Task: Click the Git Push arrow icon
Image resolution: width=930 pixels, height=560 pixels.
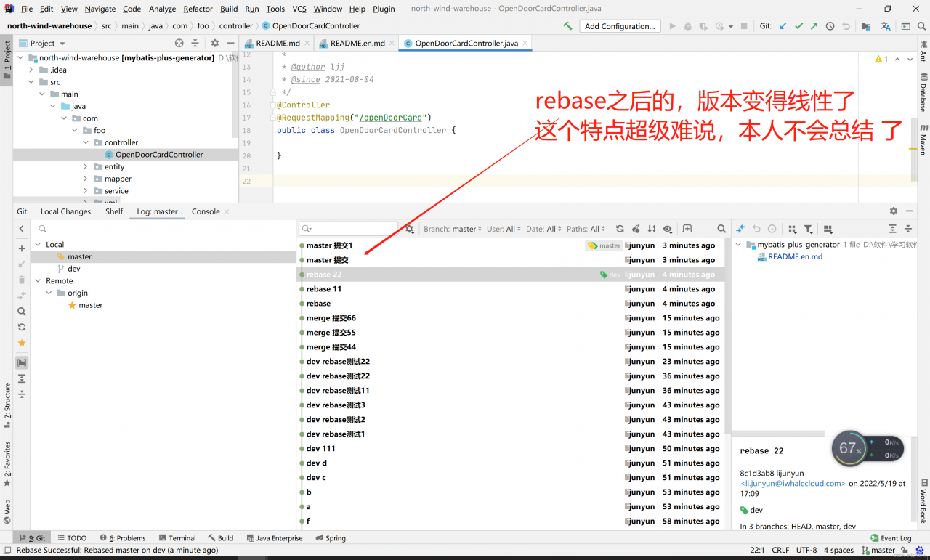Action: [814, 26]
